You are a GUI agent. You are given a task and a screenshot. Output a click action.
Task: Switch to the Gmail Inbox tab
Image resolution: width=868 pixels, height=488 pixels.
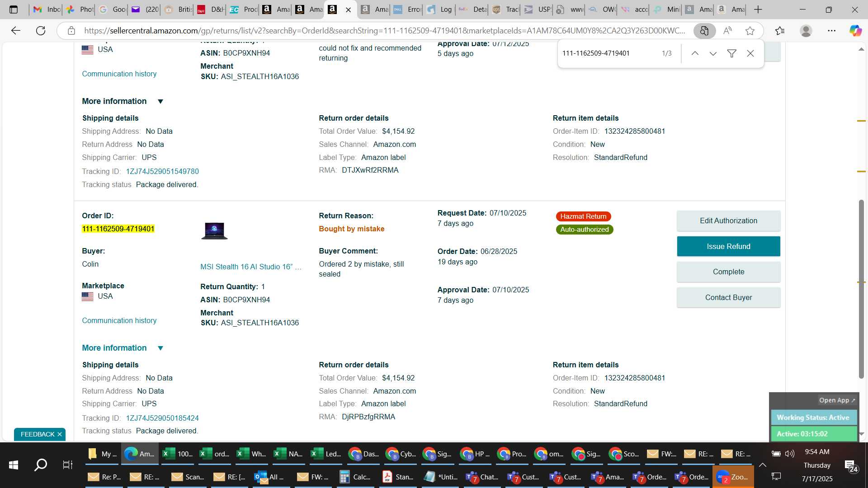click(x=47, y=9)
